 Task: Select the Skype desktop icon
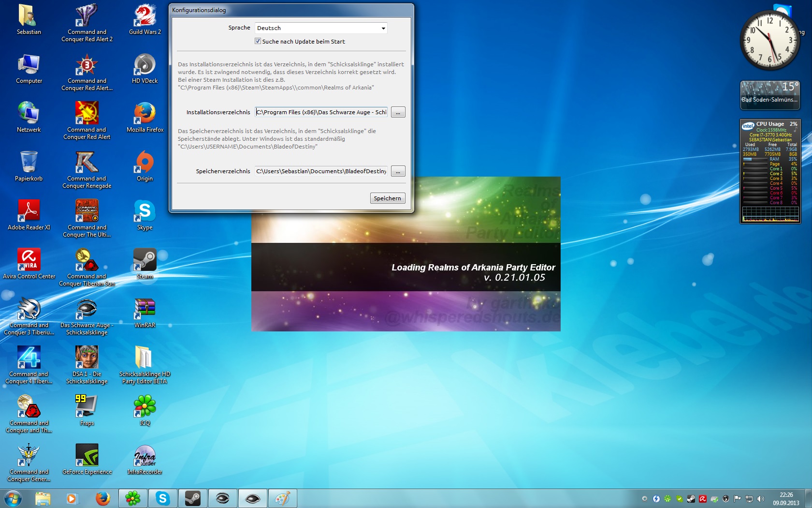point(145,216)
